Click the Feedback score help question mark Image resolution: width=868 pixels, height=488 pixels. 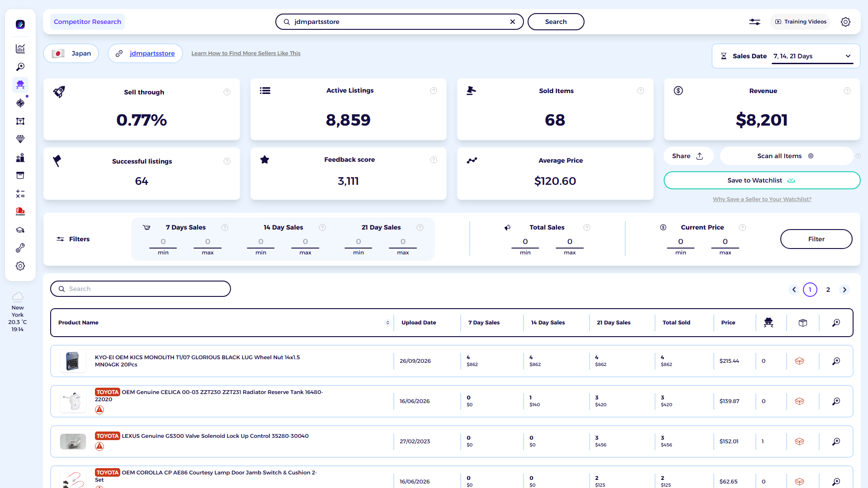click(434, 160)
